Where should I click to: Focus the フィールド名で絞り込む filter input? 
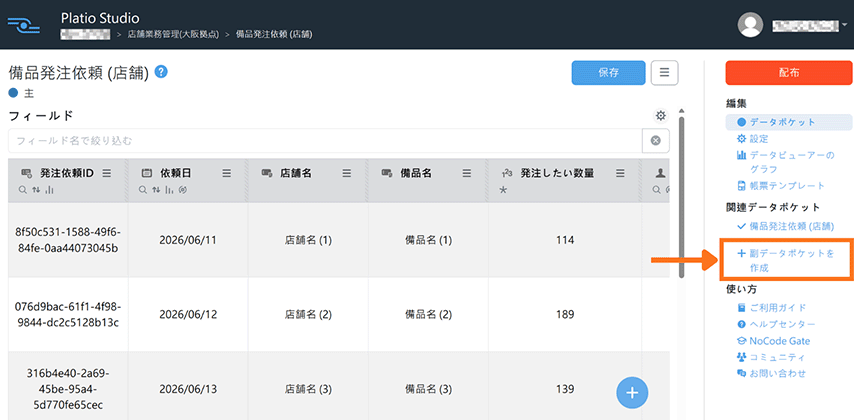(325, 141)
